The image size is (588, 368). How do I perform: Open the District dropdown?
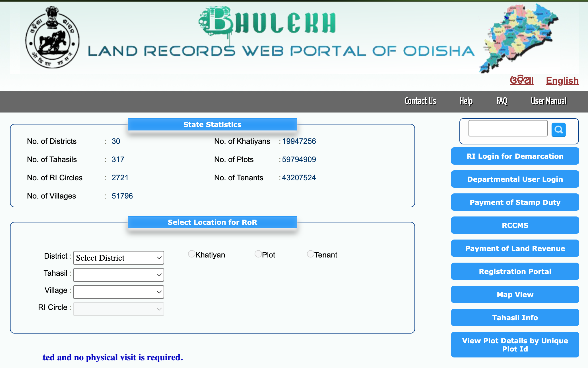pyautogui.click(x=118, y=258)
